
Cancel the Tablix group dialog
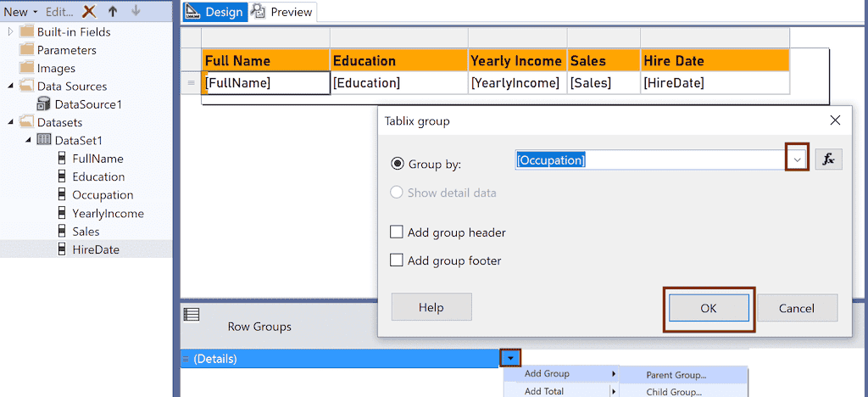coord(797,308)
